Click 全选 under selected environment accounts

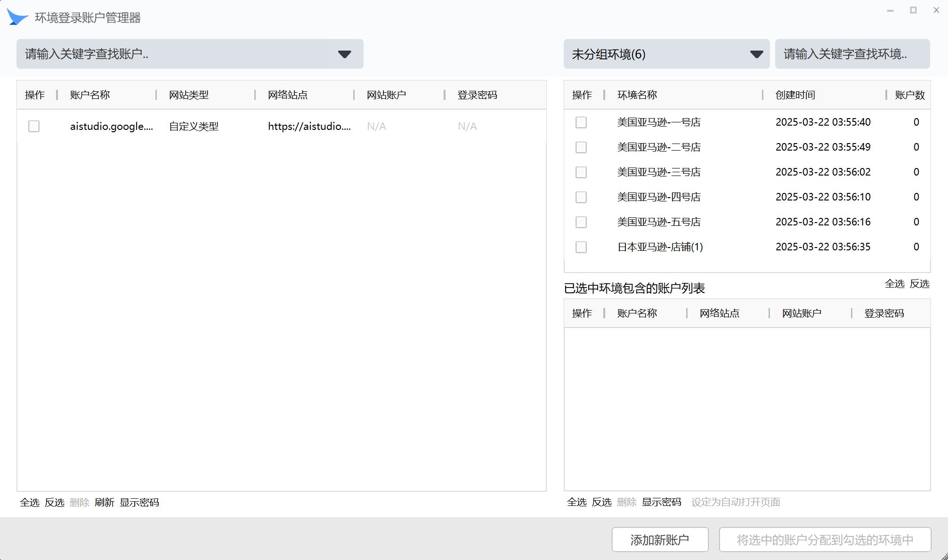[x=577, y=502]
